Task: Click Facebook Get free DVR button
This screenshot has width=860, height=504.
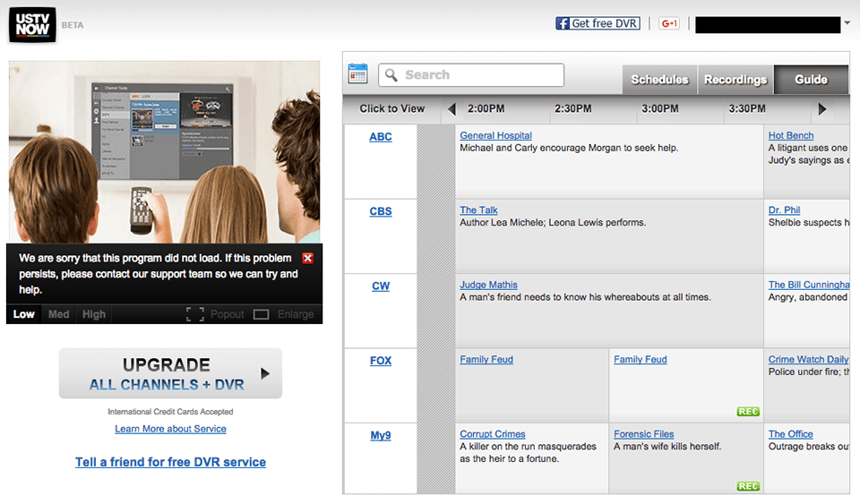Action: (x=598, y=23)
